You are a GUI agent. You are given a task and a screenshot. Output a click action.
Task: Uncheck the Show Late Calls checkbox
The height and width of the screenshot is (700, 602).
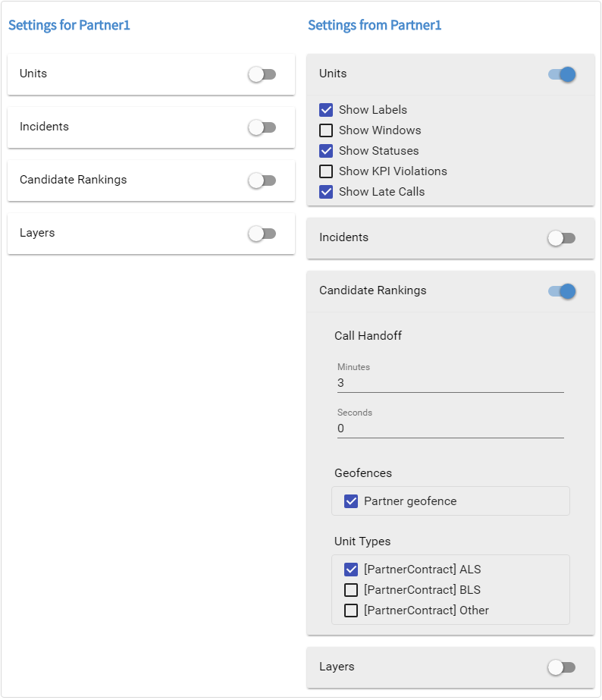[x=327, y=192]
